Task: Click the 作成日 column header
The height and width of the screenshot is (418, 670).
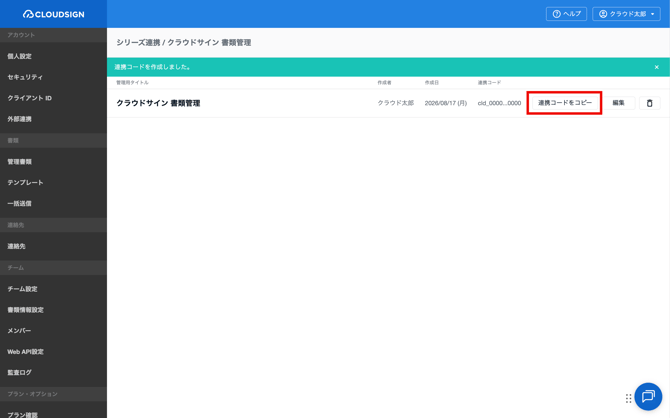Action: tap(432, 82)
